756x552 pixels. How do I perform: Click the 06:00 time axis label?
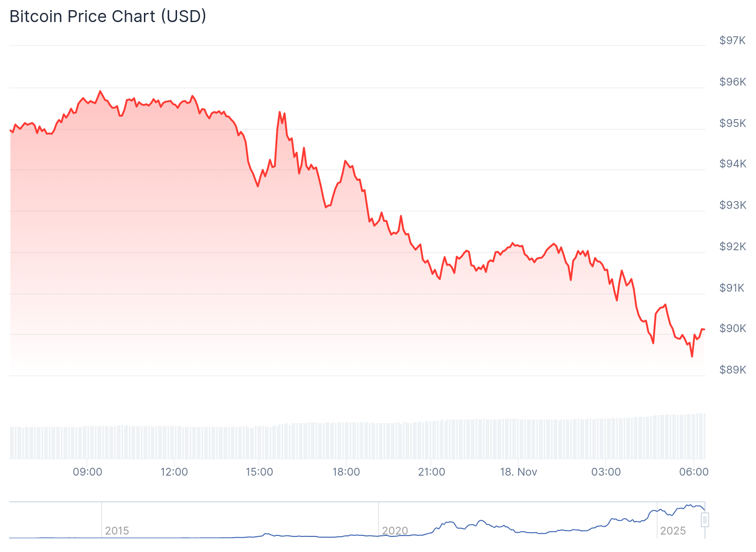(x=694, y=472)
